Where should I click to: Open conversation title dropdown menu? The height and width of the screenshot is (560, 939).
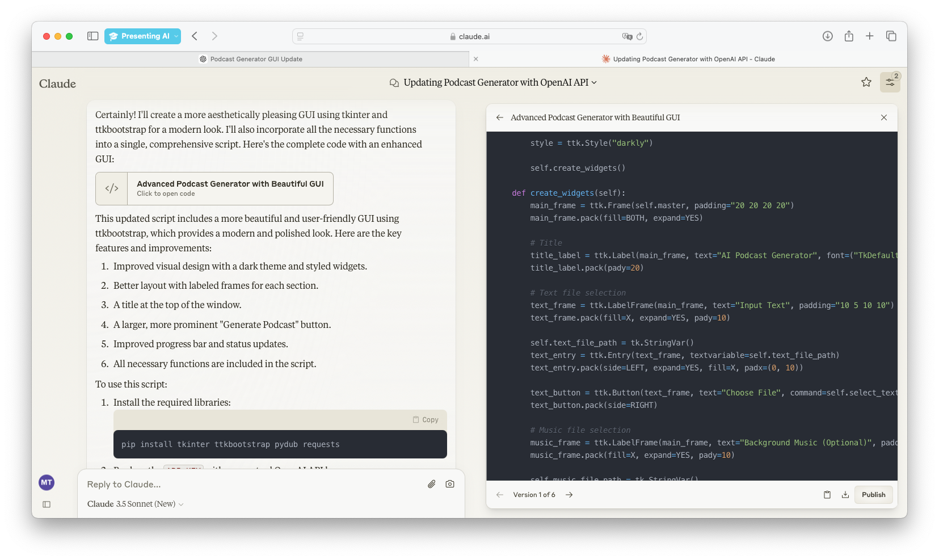click(494, 83)
